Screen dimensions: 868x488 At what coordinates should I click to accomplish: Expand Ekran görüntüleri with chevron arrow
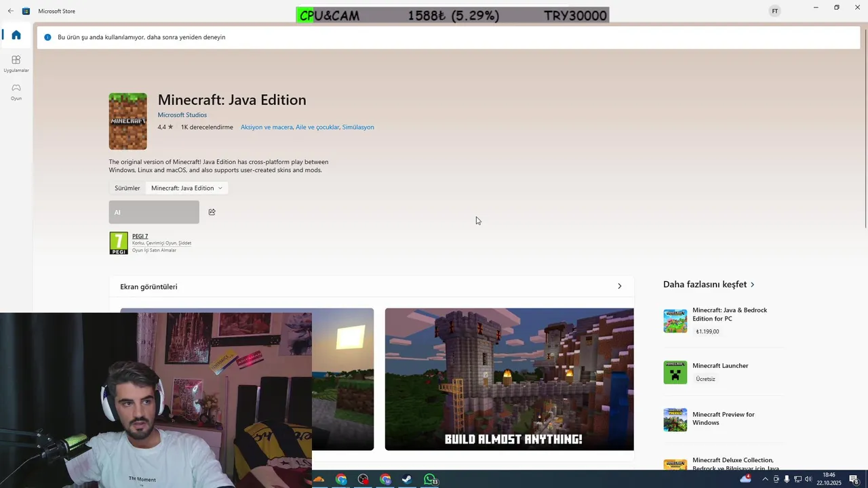619,286
